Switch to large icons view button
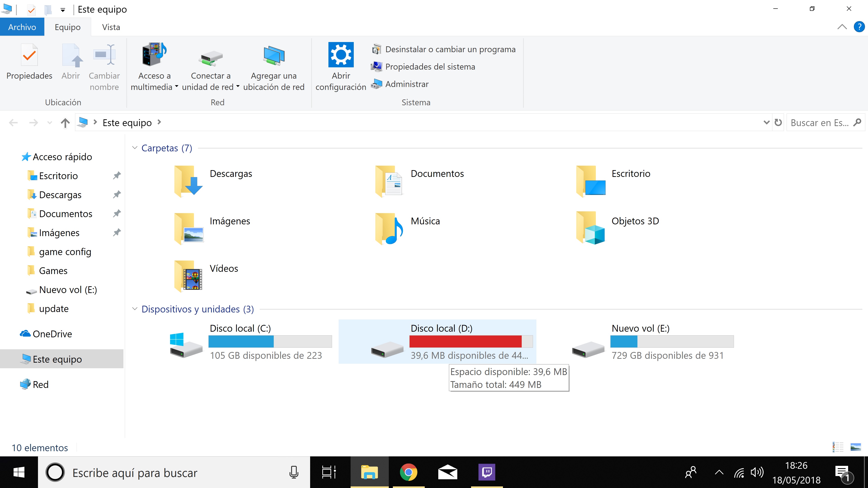The height and width of the screenshot is (488, 868). 856,447
